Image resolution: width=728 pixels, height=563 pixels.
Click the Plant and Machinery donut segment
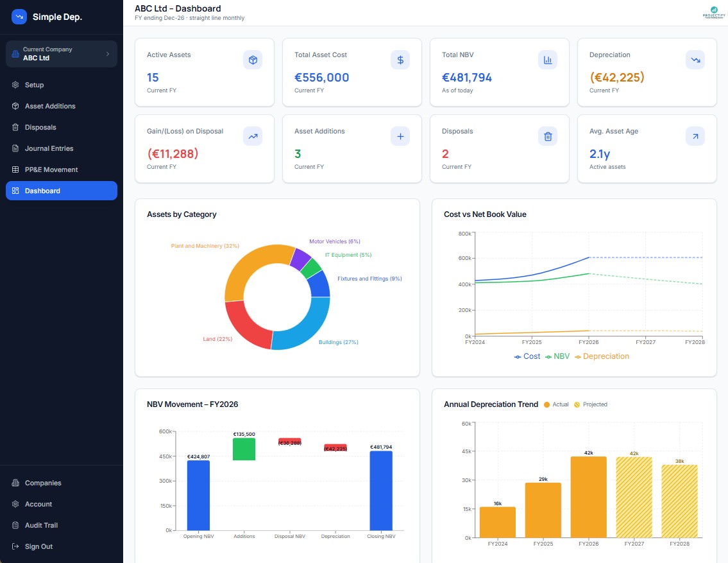251,264
